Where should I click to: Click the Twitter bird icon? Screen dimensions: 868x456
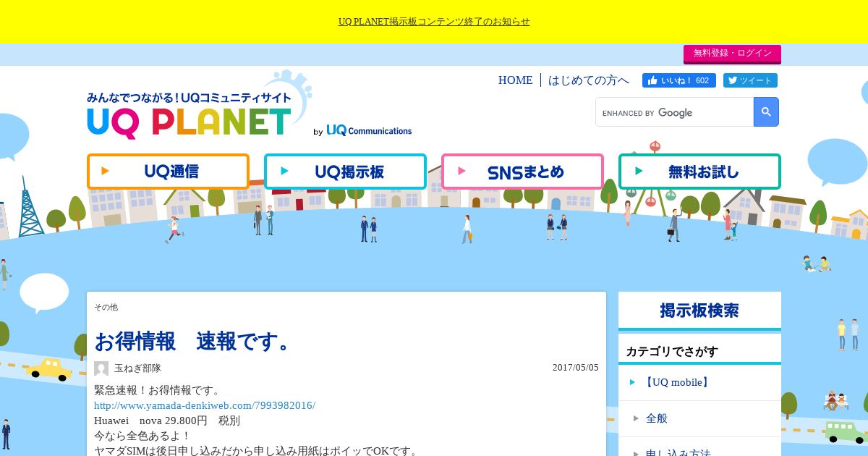(x=733, y=80)
